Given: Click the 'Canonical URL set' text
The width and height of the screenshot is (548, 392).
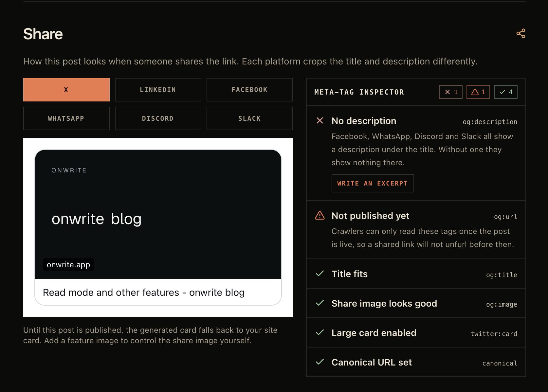Looking at the screenshot, I should point(372,362).
